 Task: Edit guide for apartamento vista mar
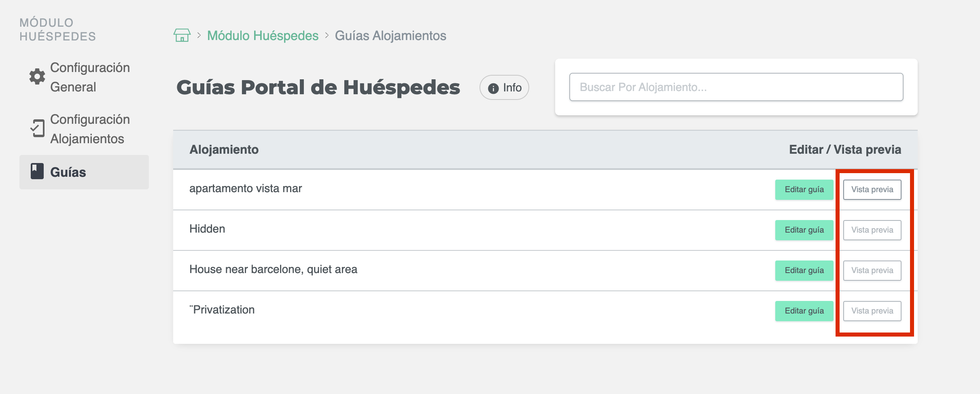point(804,190)
